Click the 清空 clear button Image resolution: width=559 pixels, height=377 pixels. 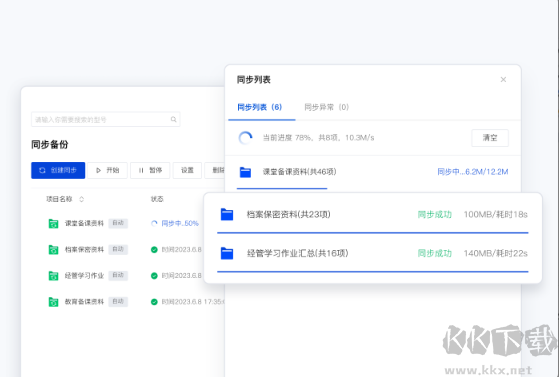490,138
